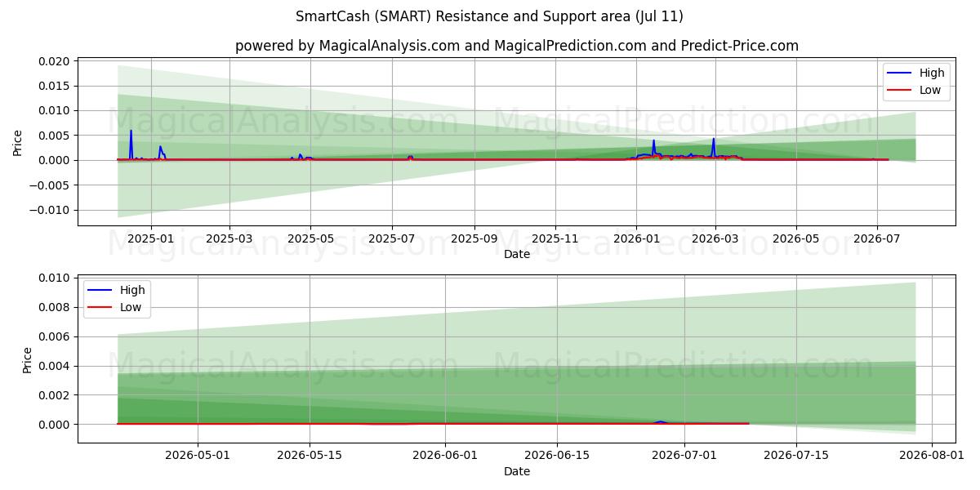The width and height of the screenshot is (980, 490).
Task: Click the '2026-01' x-axis label
Action: tap(636, 238)
